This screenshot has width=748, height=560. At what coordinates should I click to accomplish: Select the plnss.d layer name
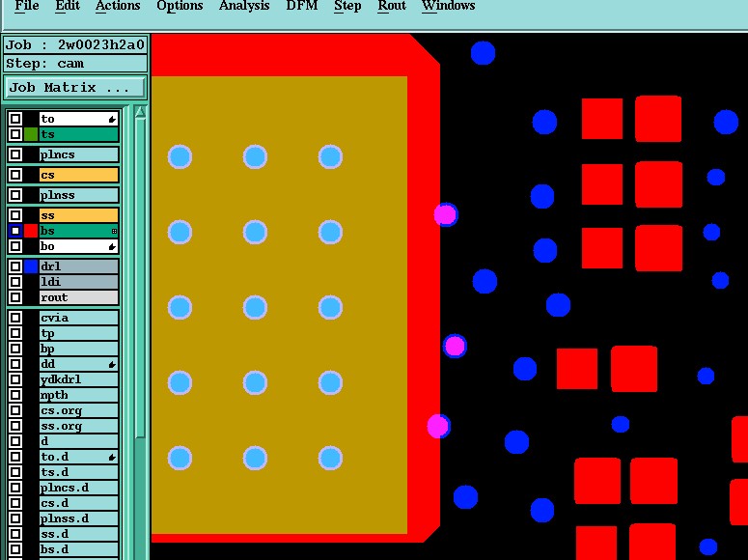79,518
